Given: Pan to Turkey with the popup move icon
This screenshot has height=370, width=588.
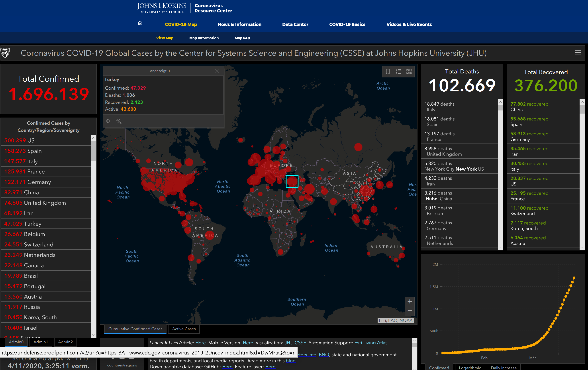Looking at the screenshot, I should [x=108, y=121].
